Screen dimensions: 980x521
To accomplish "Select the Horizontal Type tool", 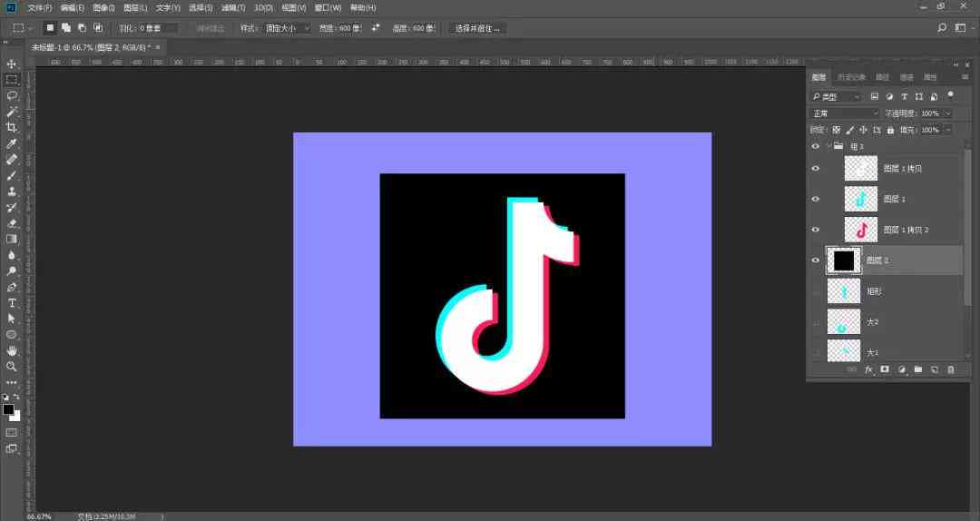I will (x=11, y=303).
